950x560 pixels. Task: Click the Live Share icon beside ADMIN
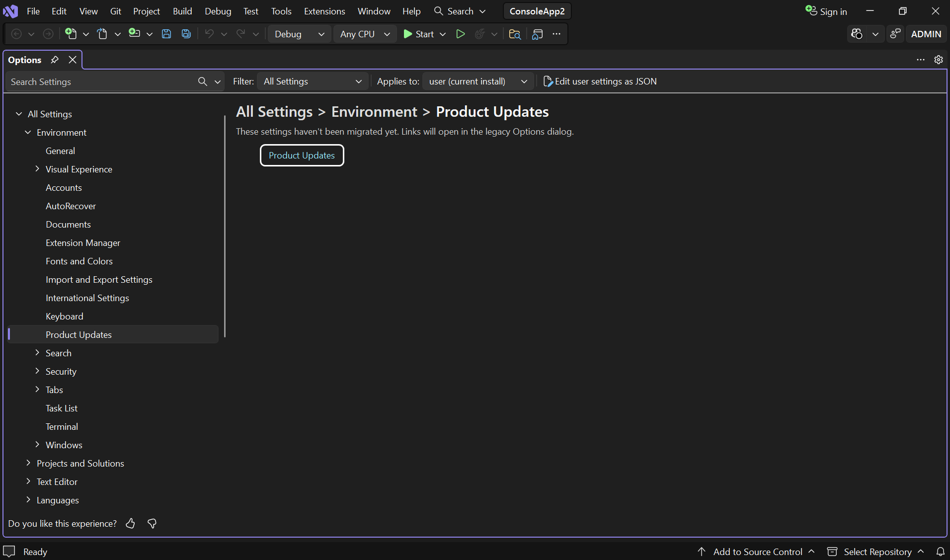pos(895,34)
